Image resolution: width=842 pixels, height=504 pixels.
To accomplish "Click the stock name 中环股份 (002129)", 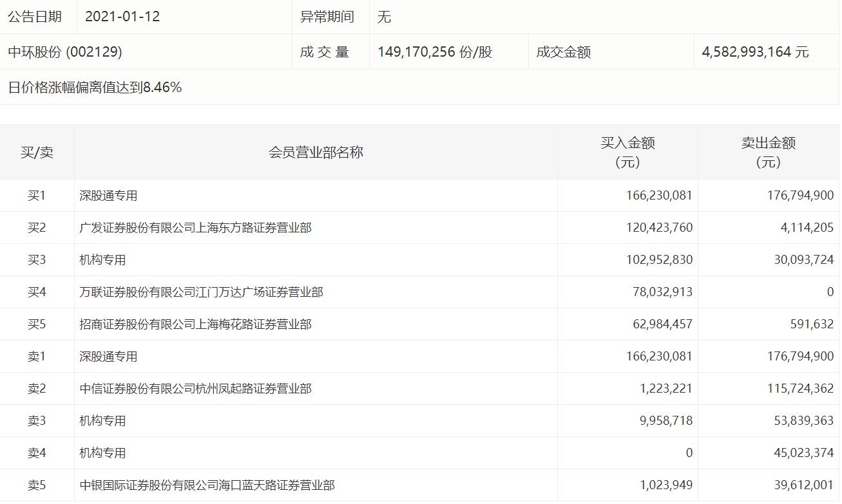I will (65, 52).
